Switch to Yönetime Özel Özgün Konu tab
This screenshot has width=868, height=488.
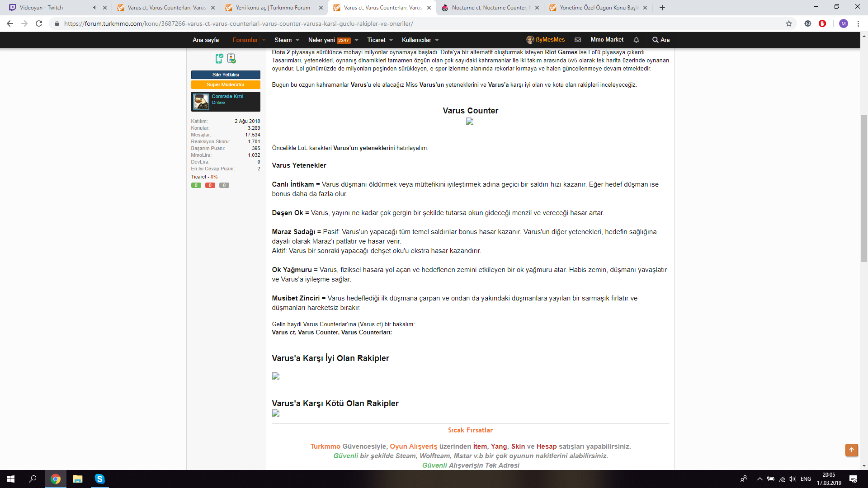click(x=599, y=8)
